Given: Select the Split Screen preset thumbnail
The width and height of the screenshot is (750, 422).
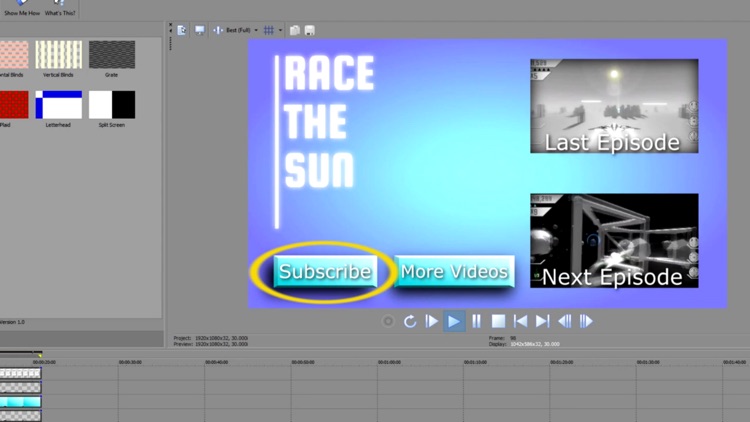Looking at the screenshot, I should point(112,105).
